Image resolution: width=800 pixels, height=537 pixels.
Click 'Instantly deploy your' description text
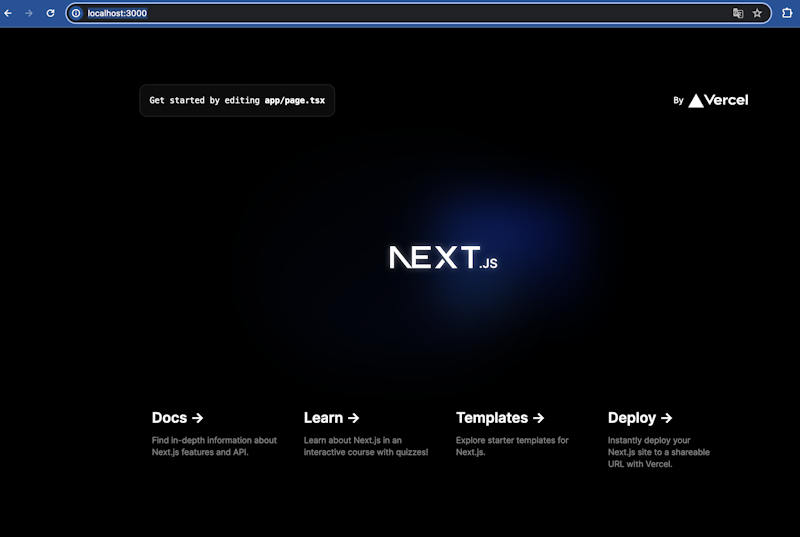pos(649,440)
